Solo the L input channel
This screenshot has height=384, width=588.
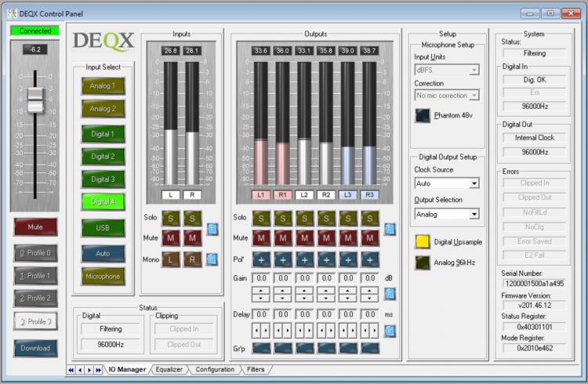pos(171,219)
